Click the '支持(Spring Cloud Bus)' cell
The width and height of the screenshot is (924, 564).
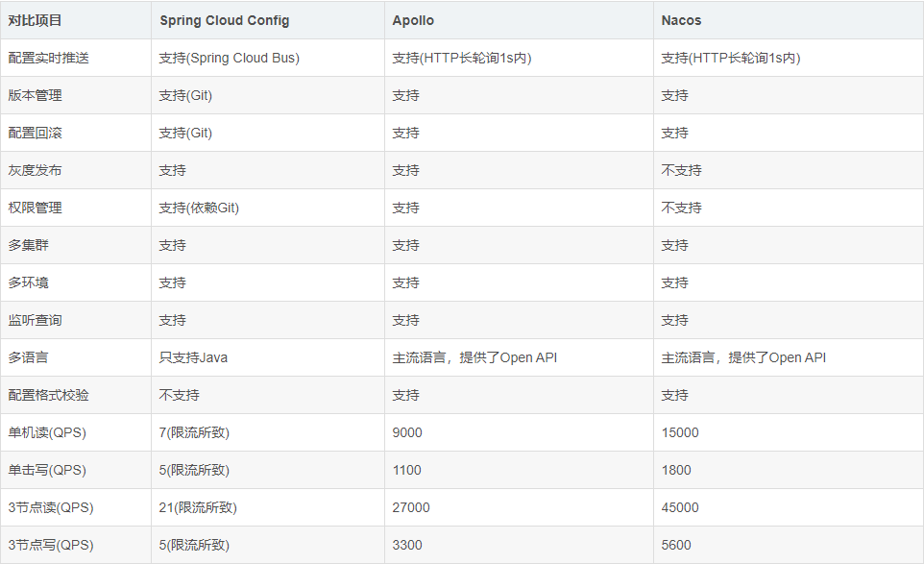[x=230, y=58]
